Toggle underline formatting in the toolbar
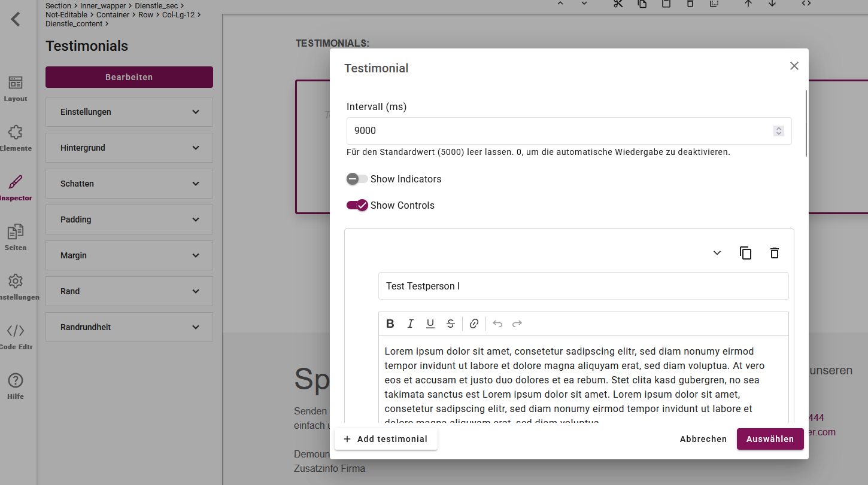The image size is (868, 485). (x=430, y=324)
